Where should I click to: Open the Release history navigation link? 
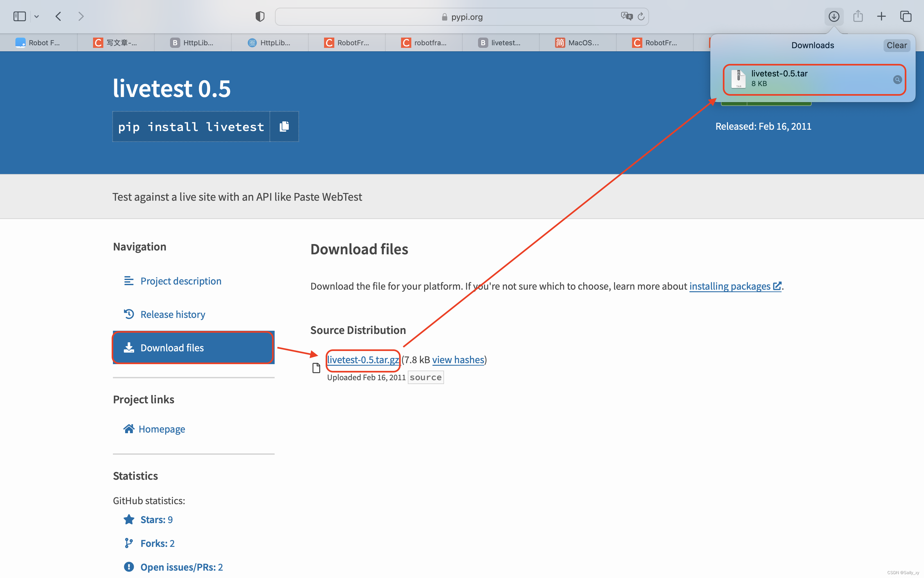click(x=173, y=314)
